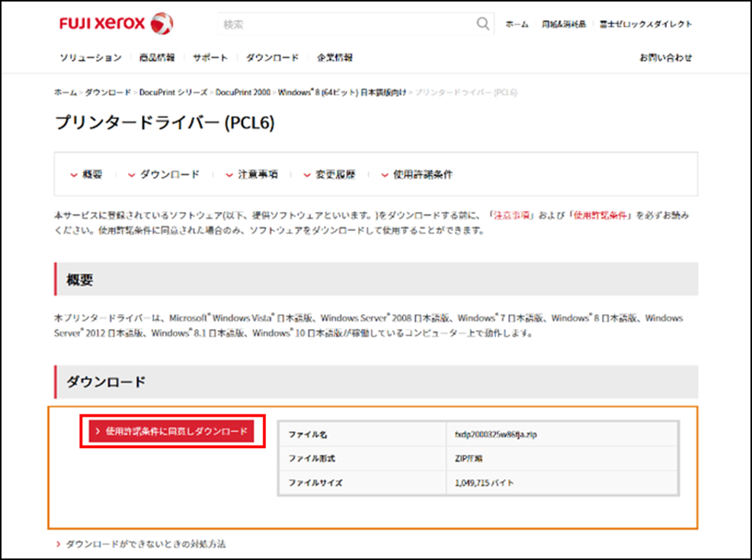Go to DocuPrint 2000 breadcrumb
This screenshot has height=560, width=752.
click(243, 92)
